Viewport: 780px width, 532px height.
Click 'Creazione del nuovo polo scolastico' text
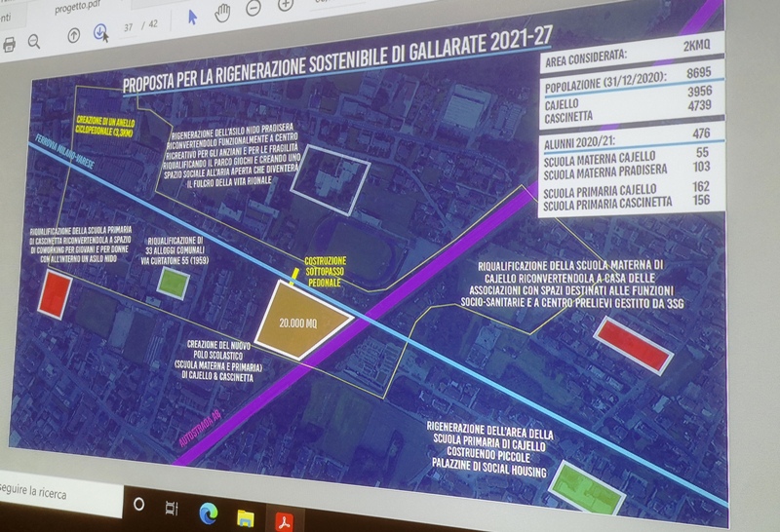coord(217,361)
